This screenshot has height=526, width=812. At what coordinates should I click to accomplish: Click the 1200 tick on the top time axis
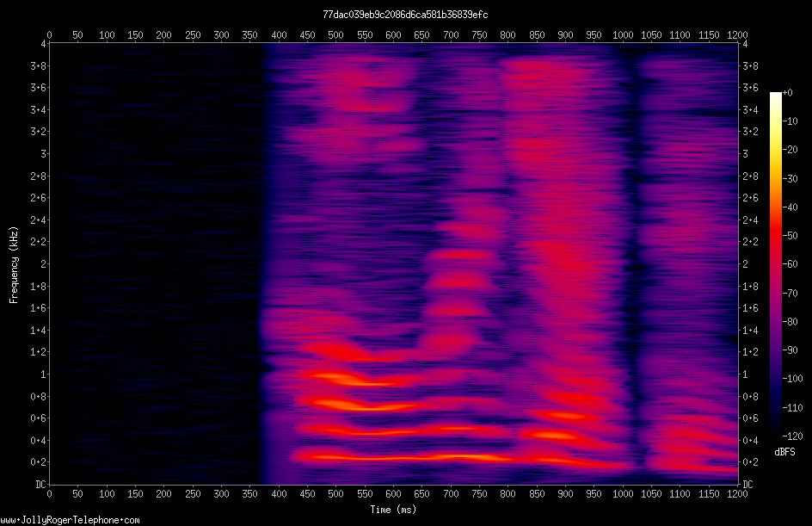[737, 35]
